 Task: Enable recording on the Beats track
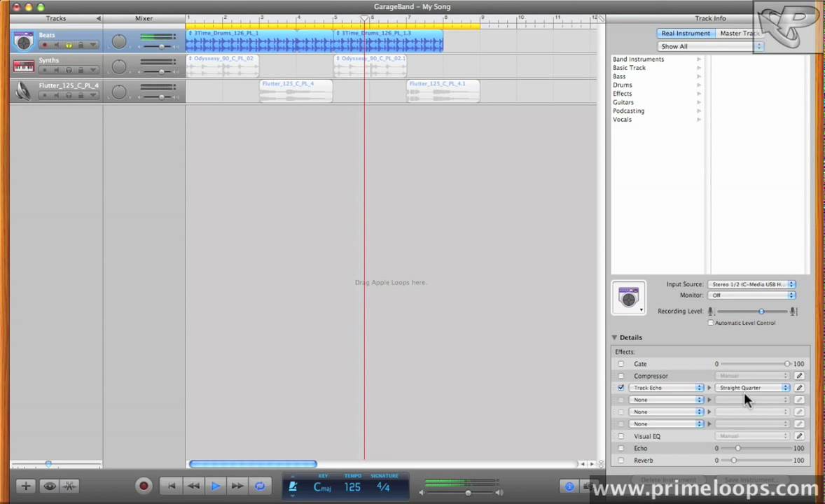[x=45, y=45]
